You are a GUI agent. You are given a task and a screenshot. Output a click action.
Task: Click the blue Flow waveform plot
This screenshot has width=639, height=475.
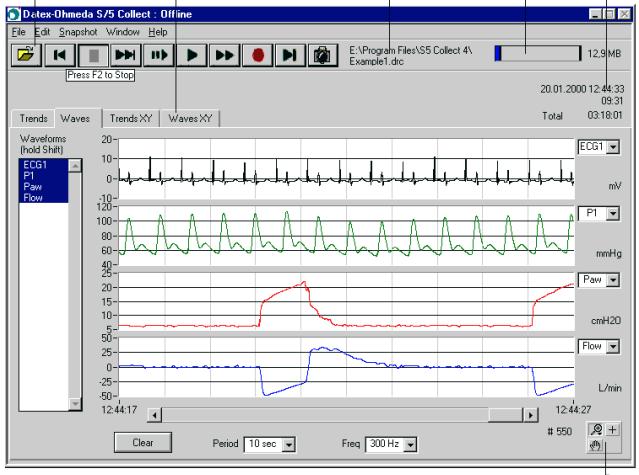click(x=346, y=367)
